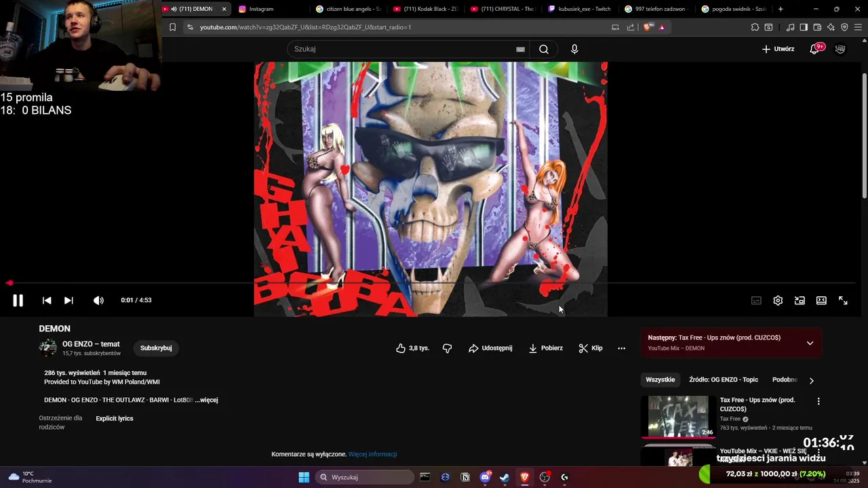This screenshot has width=868, height=488.
Task: Select the Źródło: OG ENZO - Topic chip
Action: 724,380
